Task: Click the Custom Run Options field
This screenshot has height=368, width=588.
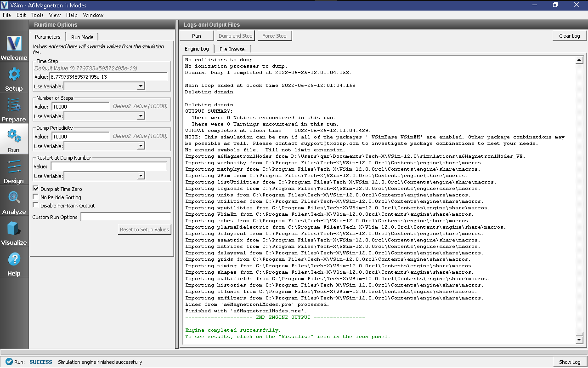Action: 126,217
